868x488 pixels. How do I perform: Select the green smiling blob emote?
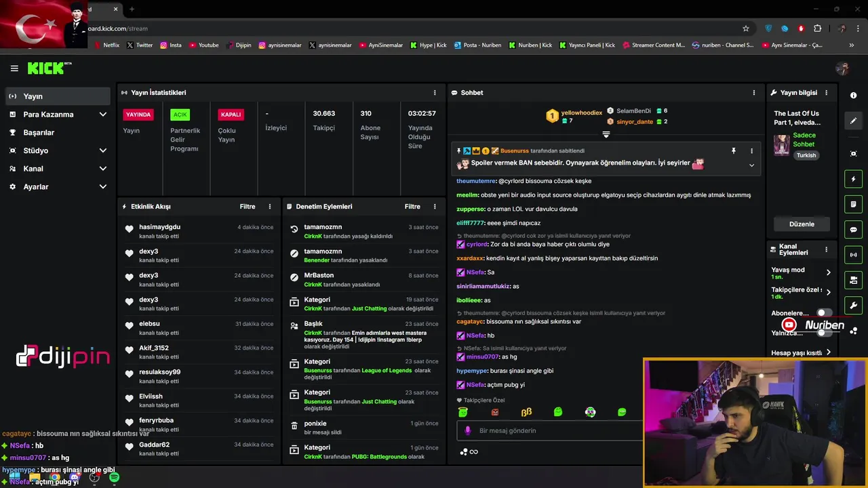pyautogui.click(x=558, y=411)
